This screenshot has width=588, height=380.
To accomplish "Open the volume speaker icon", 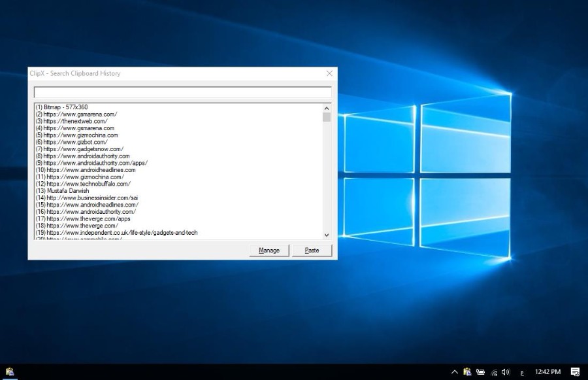I will (x=506, y=371).
